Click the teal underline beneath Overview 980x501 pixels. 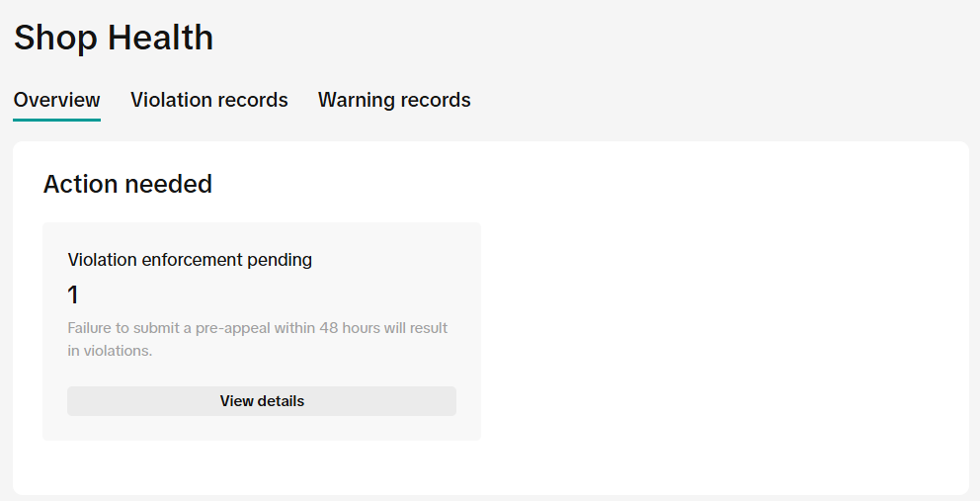click(x=56, y=120)
